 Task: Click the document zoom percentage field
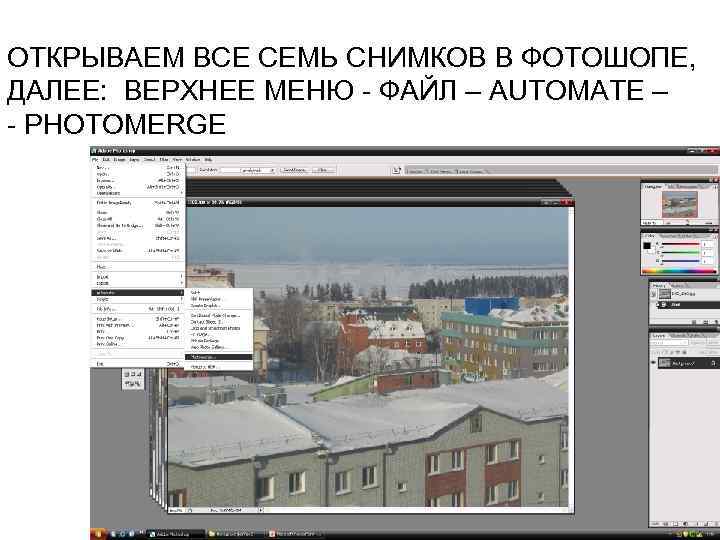177,510
